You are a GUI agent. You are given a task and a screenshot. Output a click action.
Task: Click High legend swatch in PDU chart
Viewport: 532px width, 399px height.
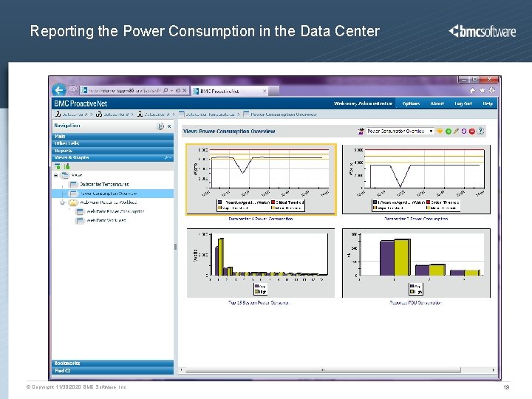[x=412, y=292]
